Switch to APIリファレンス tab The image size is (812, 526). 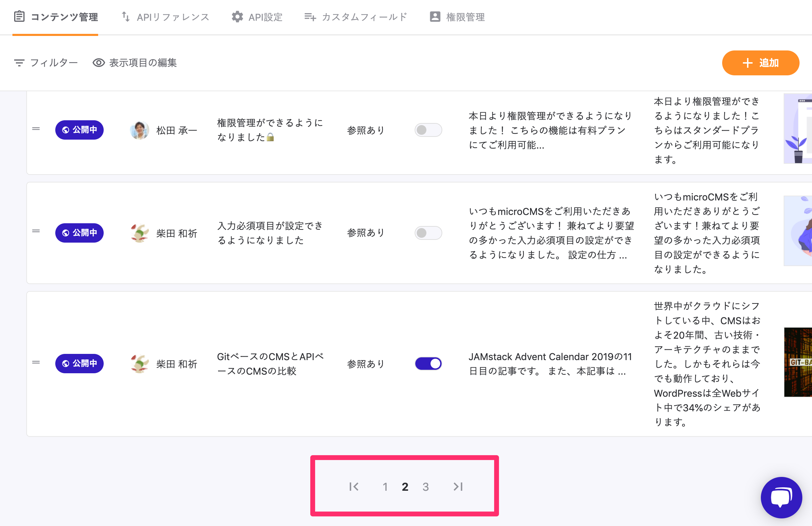click(x=166, y=17)
